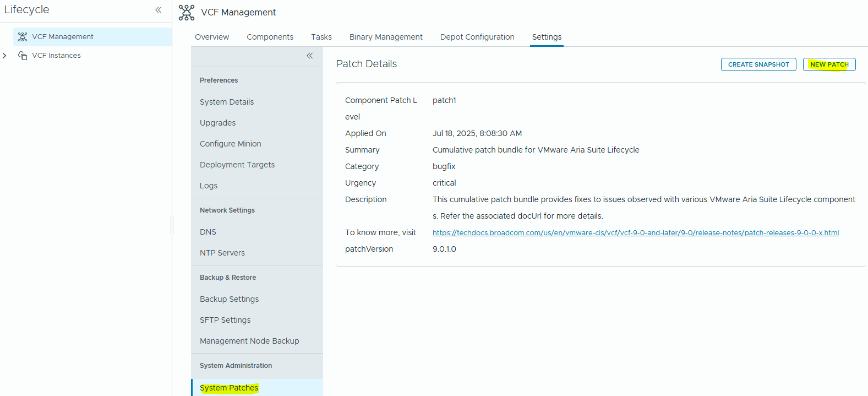Select NTP Servers under Network Settings
868x396 pixels.
tap(222, 253)
